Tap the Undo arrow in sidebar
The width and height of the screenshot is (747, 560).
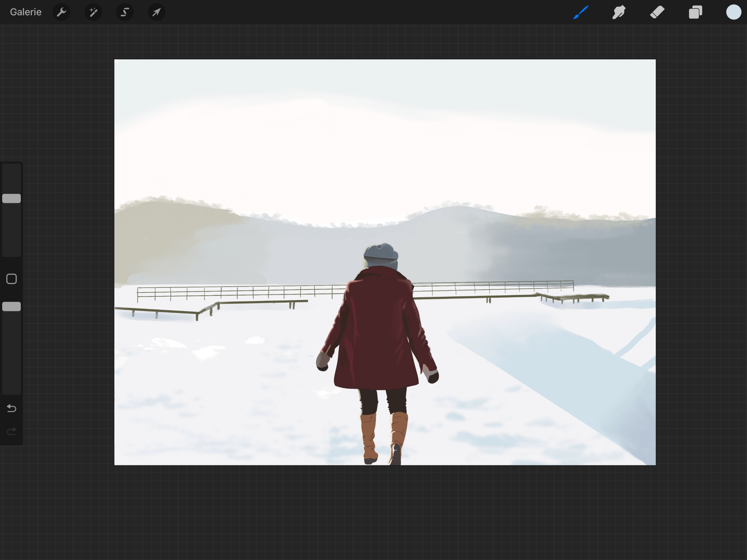(11, 408)
